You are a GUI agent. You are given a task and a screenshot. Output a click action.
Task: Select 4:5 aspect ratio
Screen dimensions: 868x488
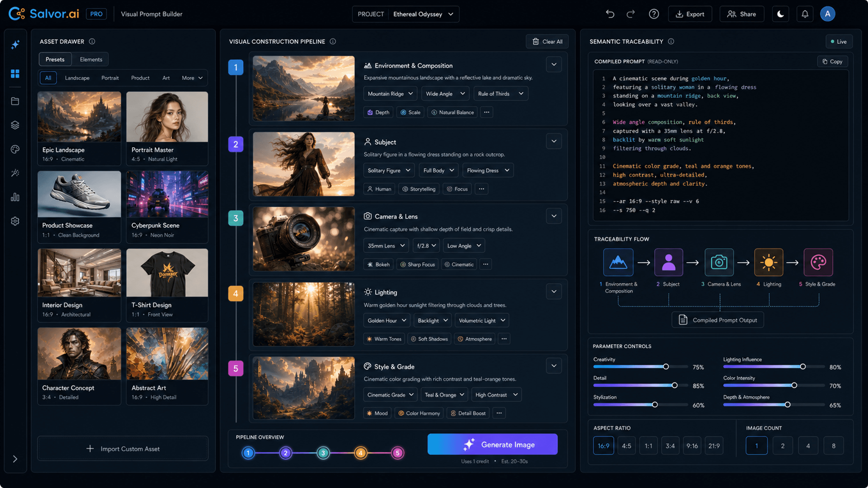pos(626,446)
